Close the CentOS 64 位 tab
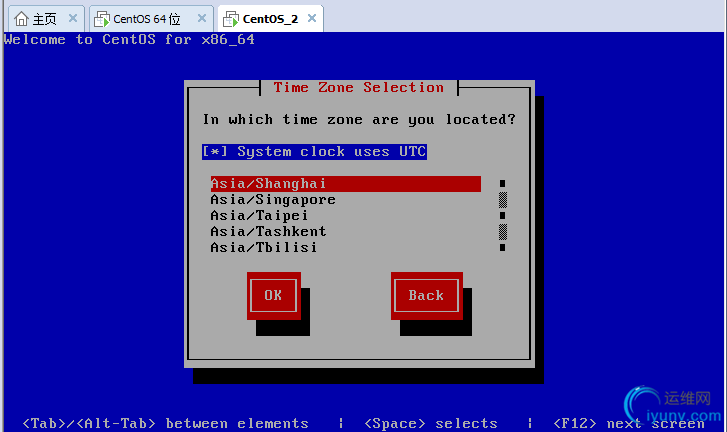 click(202, 19)
